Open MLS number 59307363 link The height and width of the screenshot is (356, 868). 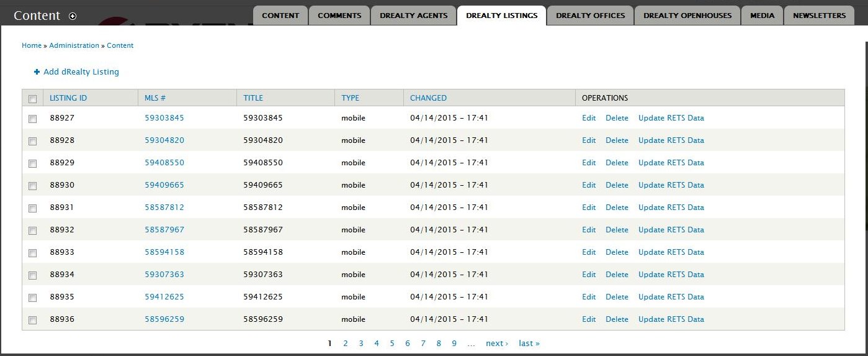[x=164, y=275]
